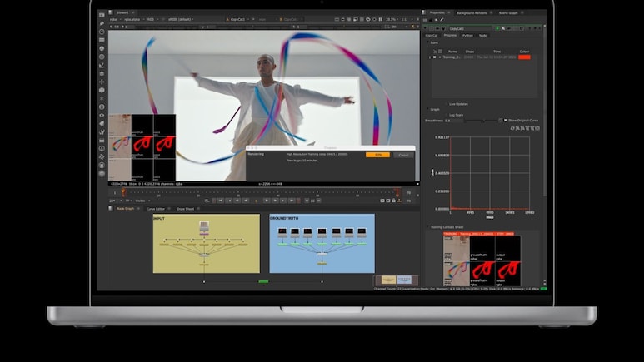
Task: Open the Visible frame range dropdown
Action: click(x=142, y=201)
